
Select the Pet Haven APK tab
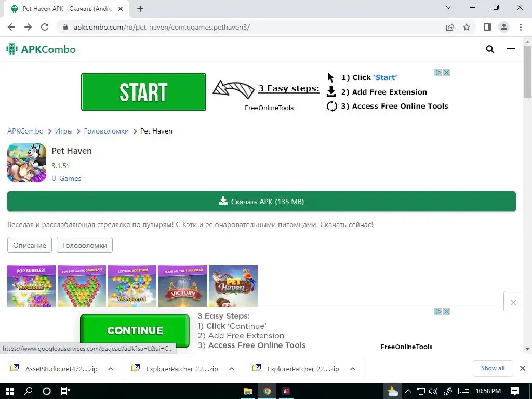67,9
